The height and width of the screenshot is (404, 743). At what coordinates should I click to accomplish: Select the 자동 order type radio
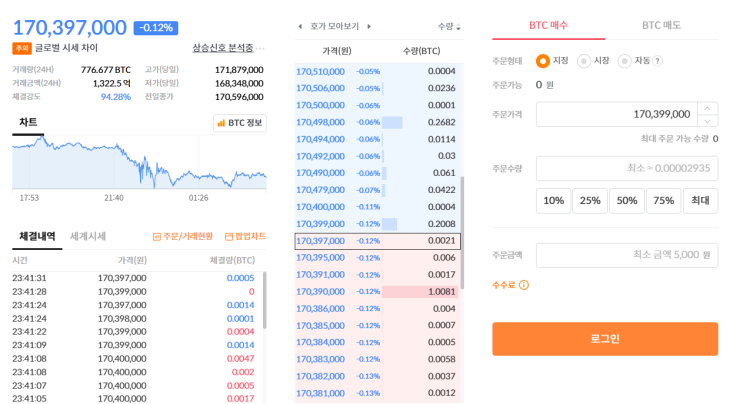click(625, 61)
